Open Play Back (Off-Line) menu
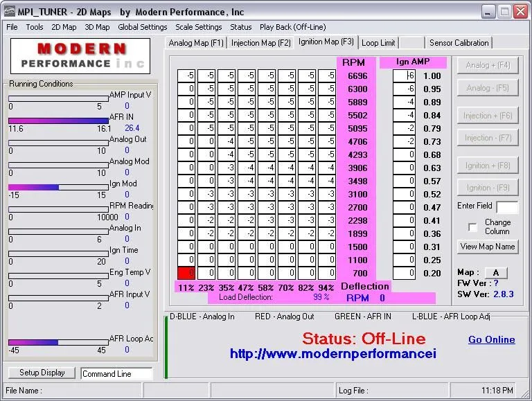 [x=293, y=27]
